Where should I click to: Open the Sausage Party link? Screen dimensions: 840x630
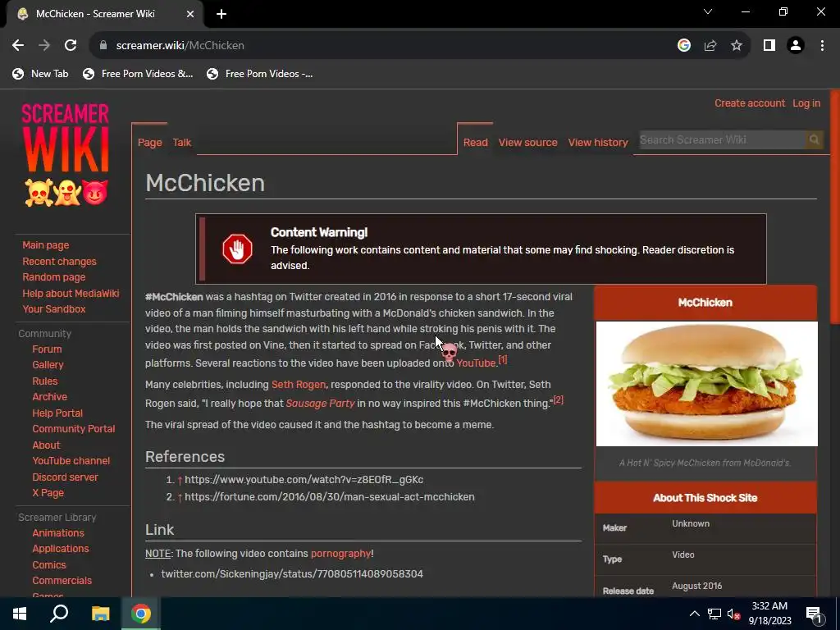tap(320, 404)
